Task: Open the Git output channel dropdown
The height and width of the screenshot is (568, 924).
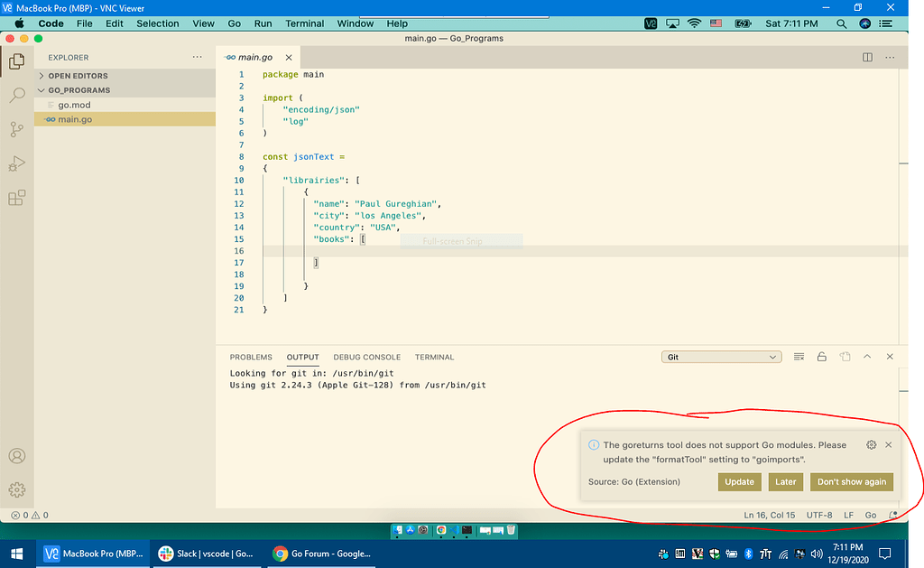Action: 721,357
